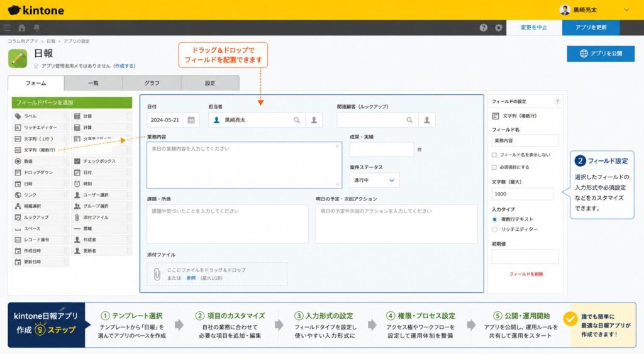The width and height of the screenshot is (644, 354).
Task: Click the アプリを公開 button
Action: point(601,54)
